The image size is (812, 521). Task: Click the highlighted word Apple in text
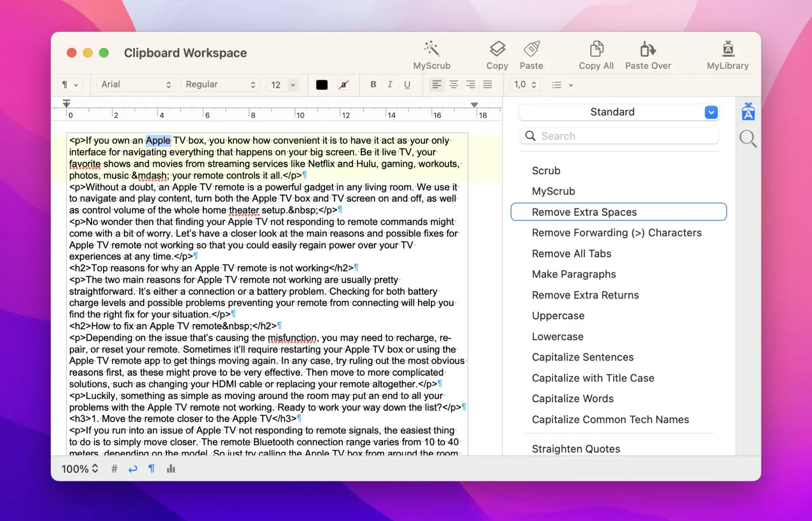tap(158, 140)
